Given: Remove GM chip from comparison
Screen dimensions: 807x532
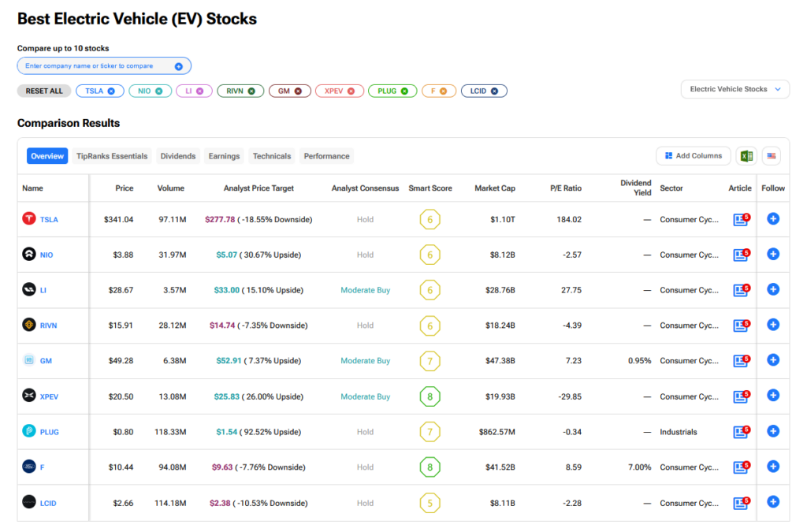Looking at the screenshot, I should 298,91.
